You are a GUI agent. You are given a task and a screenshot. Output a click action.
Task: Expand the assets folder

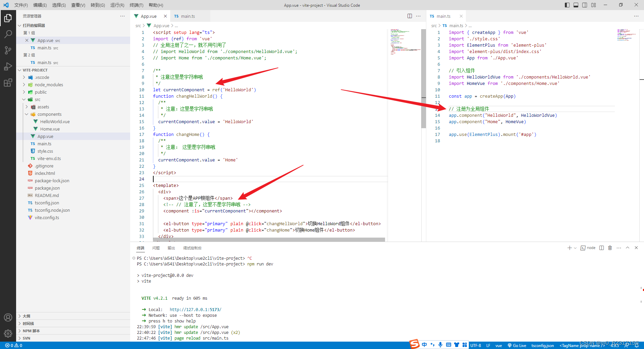[27, 107]
